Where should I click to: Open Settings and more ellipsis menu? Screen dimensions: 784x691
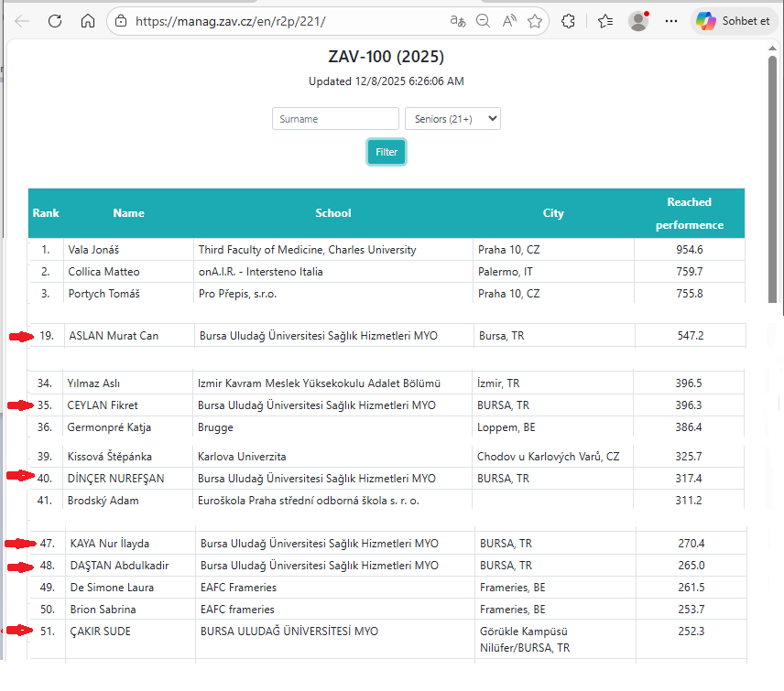tap(671, 21)
